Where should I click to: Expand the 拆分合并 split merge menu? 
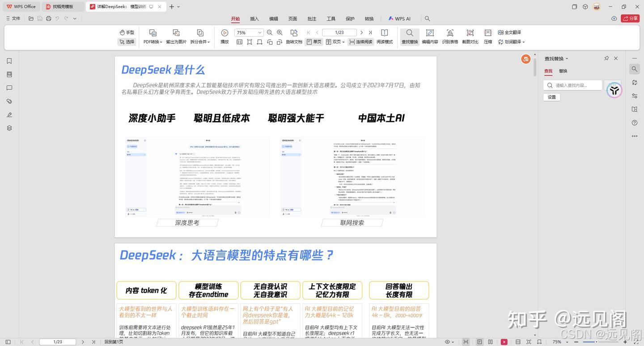click(200, 37)
